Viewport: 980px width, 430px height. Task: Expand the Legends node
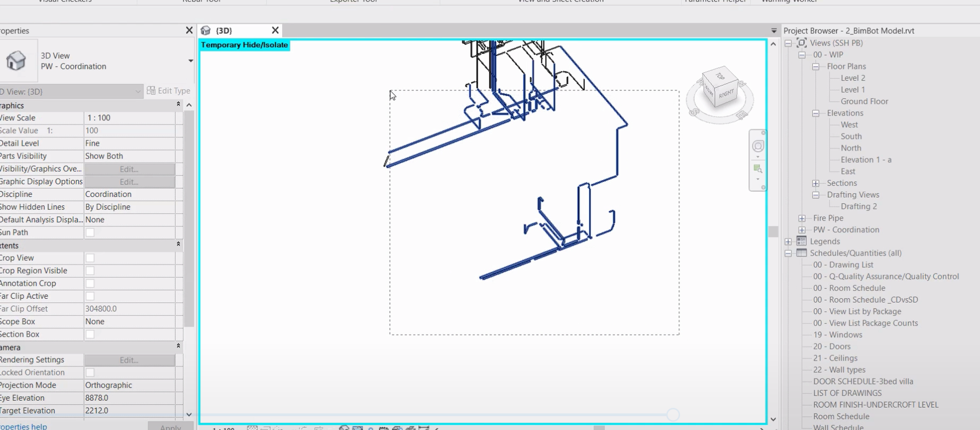(788, 241)
